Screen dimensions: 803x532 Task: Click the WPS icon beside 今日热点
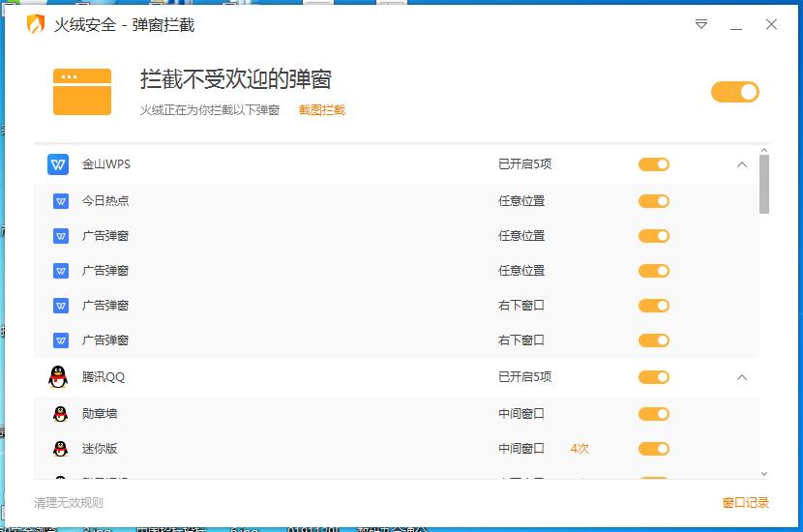(60, 201)
